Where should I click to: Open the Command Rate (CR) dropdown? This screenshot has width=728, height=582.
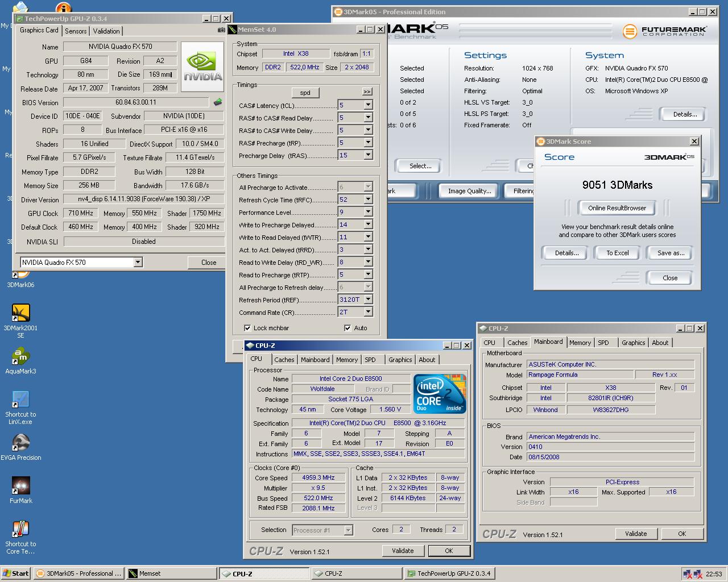tap(368, 312)
